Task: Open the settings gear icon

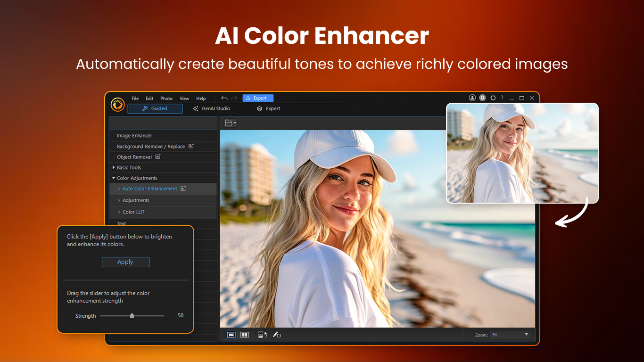Action: click(493, 98)
